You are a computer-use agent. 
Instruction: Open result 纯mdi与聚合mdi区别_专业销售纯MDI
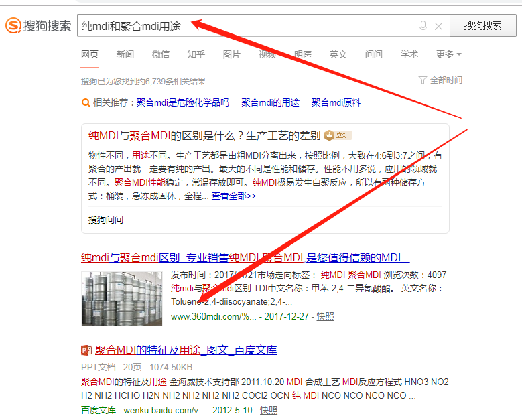pyautogui.click(x=245, y=257)
